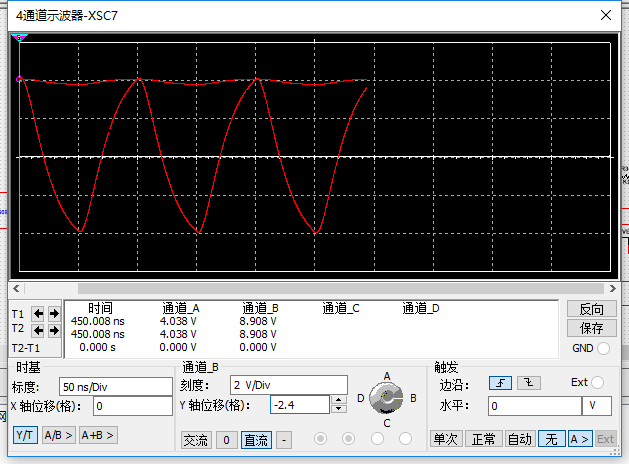Click 通道_A column header
629x464 pixels.
pyautogui.click(x=181, y=308)
